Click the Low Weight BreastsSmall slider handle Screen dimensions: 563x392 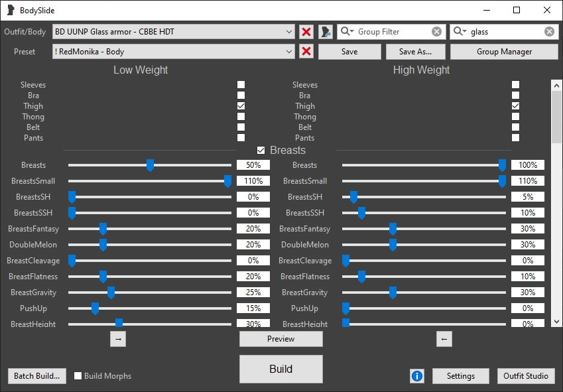tap(227, 181)
